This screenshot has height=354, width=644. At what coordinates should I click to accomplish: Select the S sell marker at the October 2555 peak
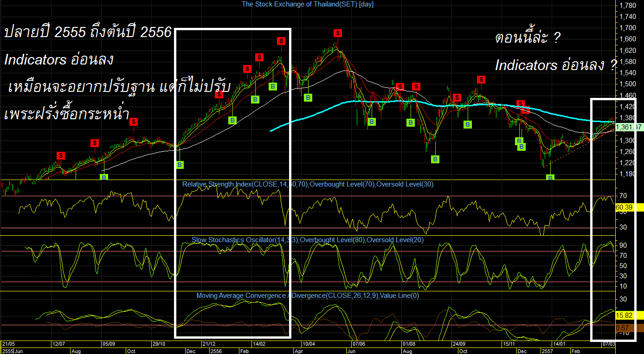click(134, 122)
